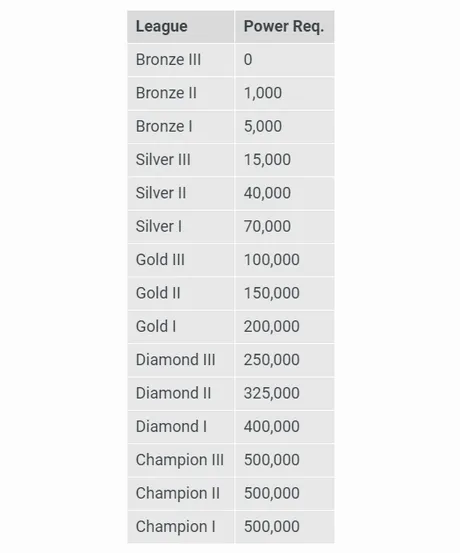Select the Diamond I league cell
460x553 pixels.
(181, 426)
